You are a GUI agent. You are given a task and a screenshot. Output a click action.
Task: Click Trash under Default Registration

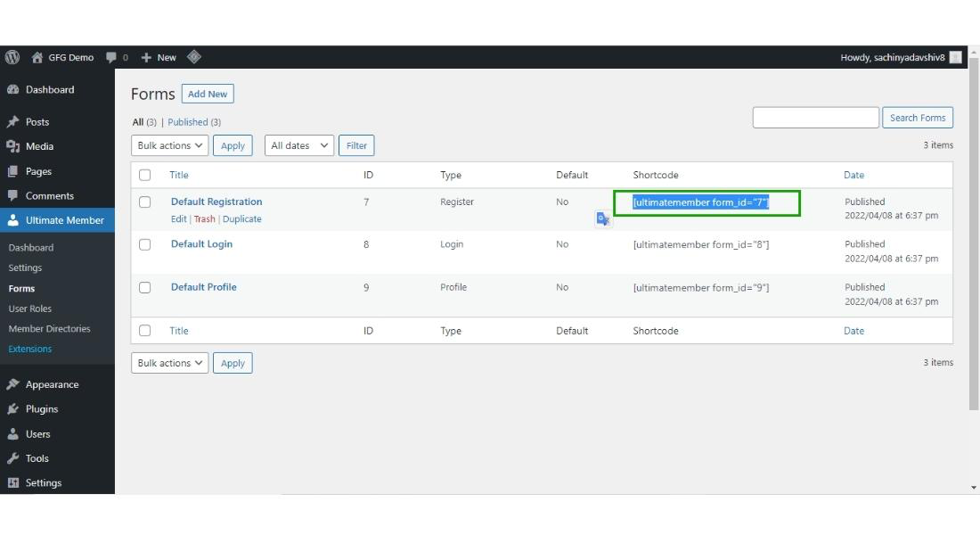coord(204,218)
